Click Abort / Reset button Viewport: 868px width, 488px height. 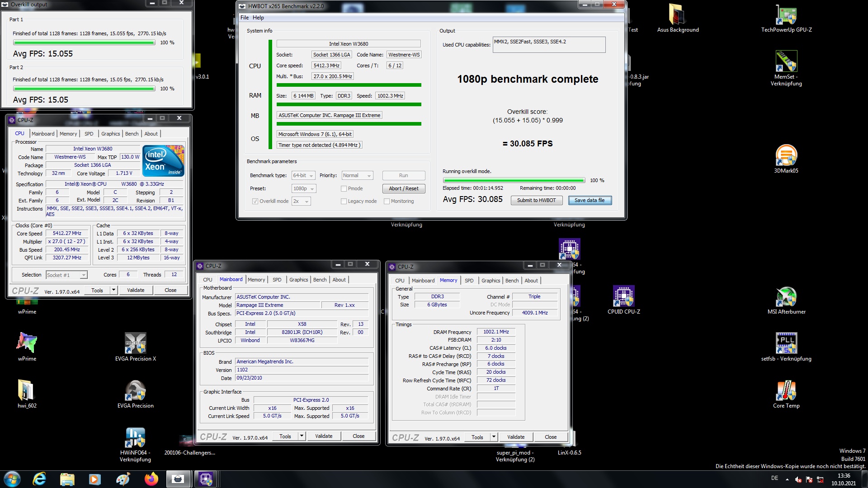[x=403, y=189]
